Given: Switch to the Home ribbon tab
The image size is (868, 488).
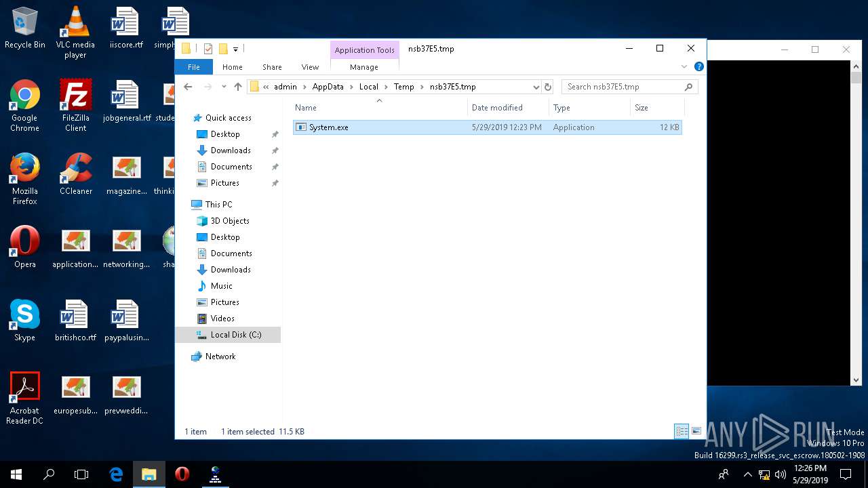Looking at the screenshot, I should pos(233,67).
